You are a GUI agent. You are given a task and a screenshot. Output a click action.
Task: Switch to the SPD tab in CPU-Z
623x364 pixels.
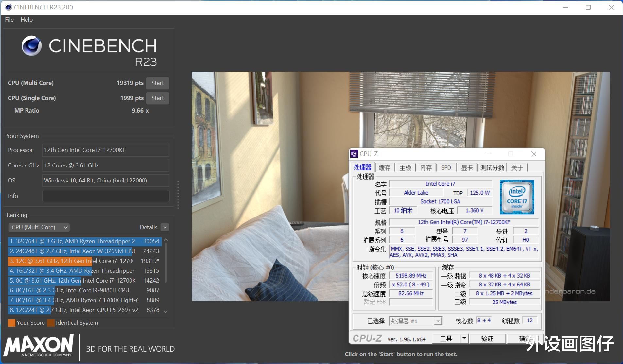click(446, 167)
